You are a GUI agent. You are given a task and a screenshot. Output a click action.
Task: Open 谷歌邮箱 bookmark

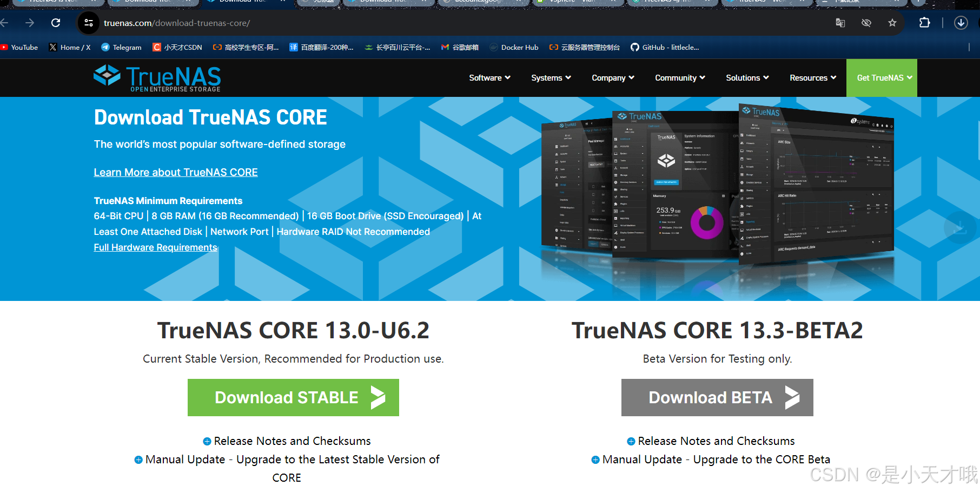pyautogui.click(x=460, y=48)
